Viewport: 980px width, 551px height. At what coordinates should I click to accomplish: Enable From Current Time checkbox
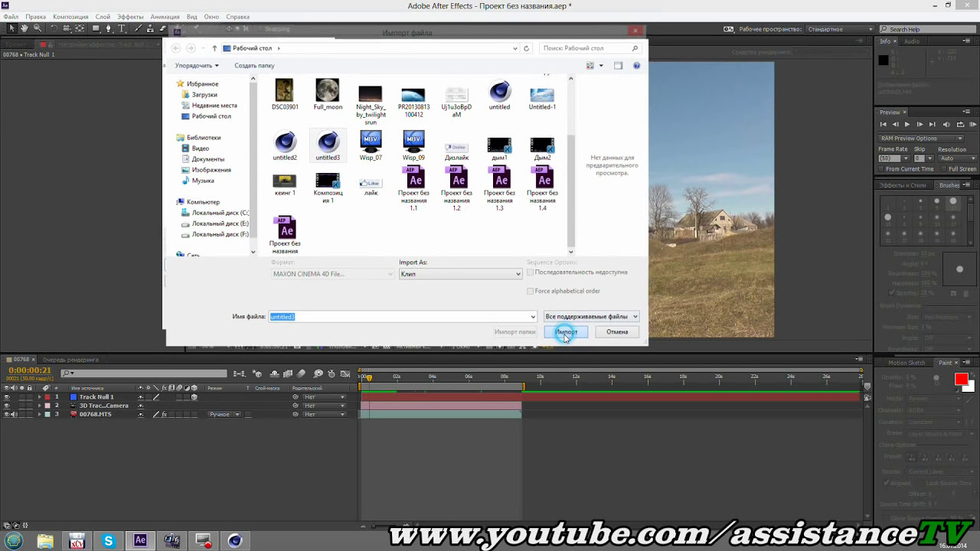pos(881,169)
